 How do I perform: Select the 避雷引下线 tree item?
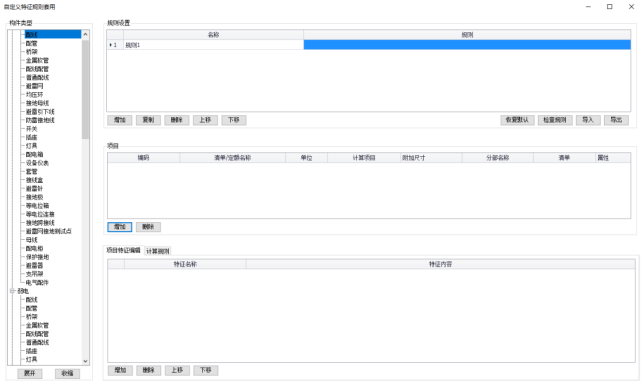coord(40,112)
